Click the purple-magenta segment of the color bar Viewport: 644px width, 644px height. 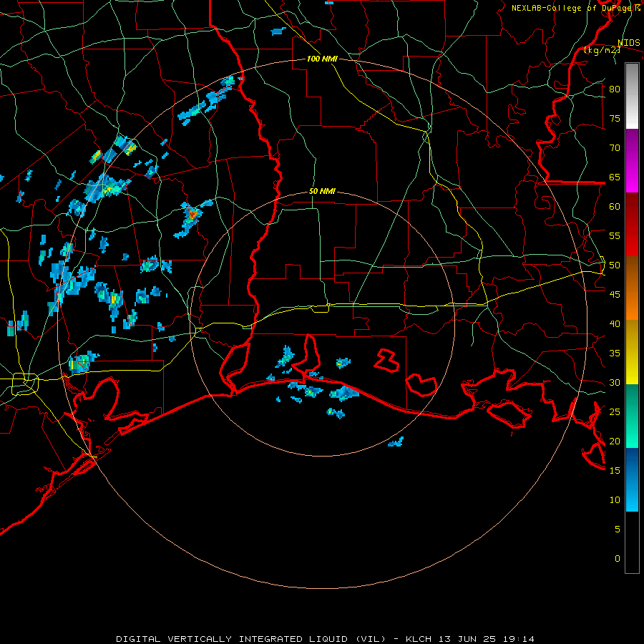[632, 161]
